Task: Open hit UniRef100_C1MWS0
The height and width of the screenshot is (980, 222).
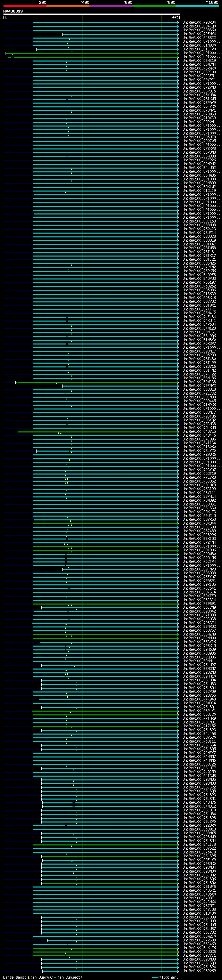Action: [x=199, y=45]
